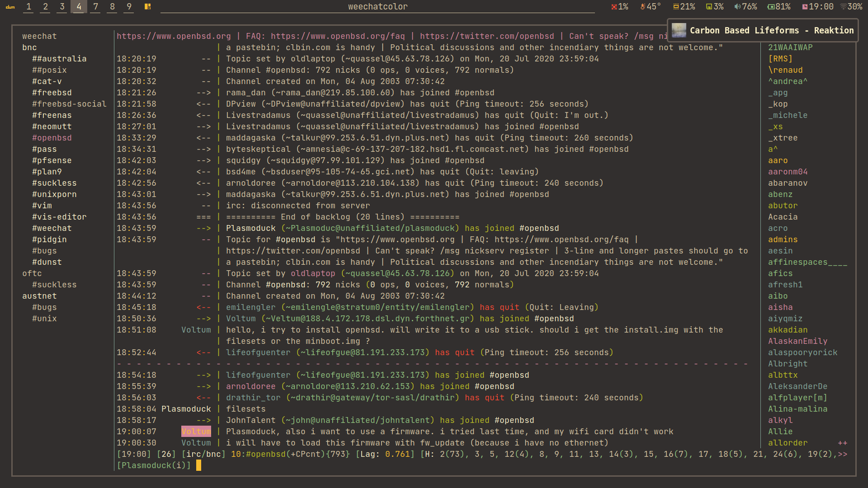Click nick AlaskanEmily in the nicklist

click(x=797, y=341)
